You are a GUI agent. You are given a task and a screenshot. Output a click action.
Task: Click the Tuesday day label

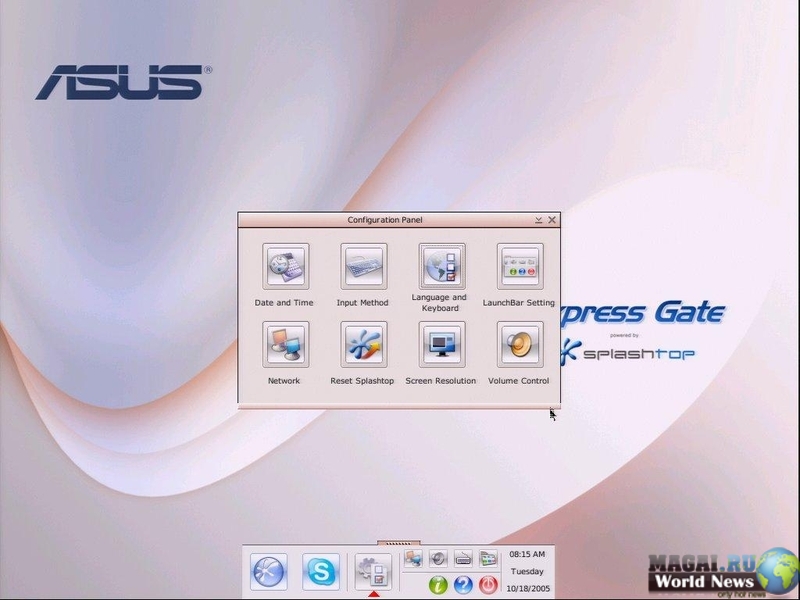527,571
